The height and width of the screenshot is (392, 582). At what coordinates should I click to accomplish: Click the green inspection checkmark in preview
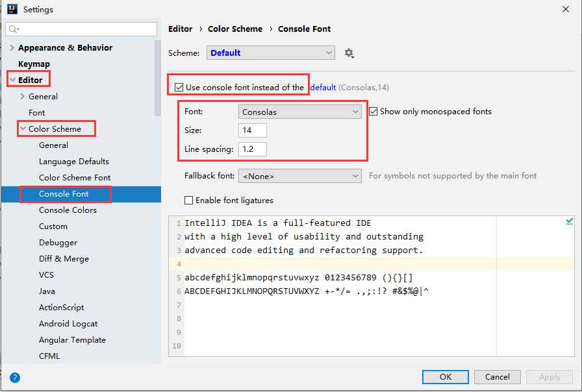[569, 222]
